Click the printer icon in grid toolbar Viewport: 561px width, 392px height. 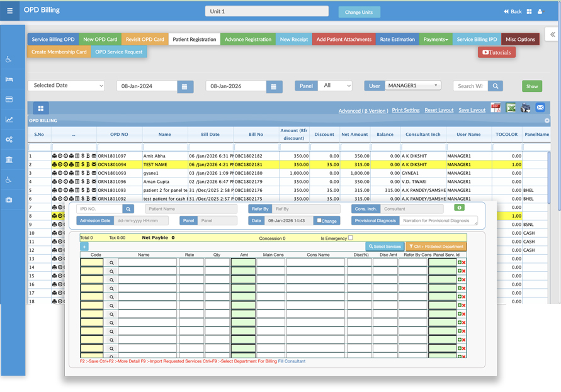tap(525, 108)
